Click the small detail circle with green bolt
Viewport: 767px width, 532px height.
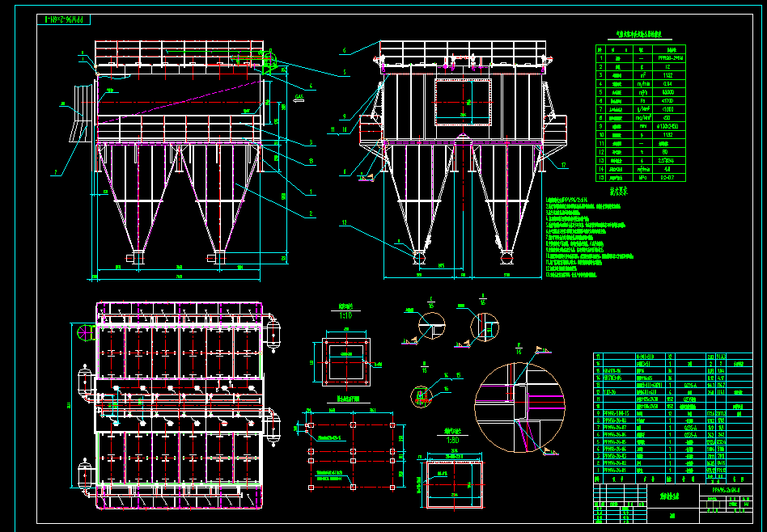click(421, 396)
